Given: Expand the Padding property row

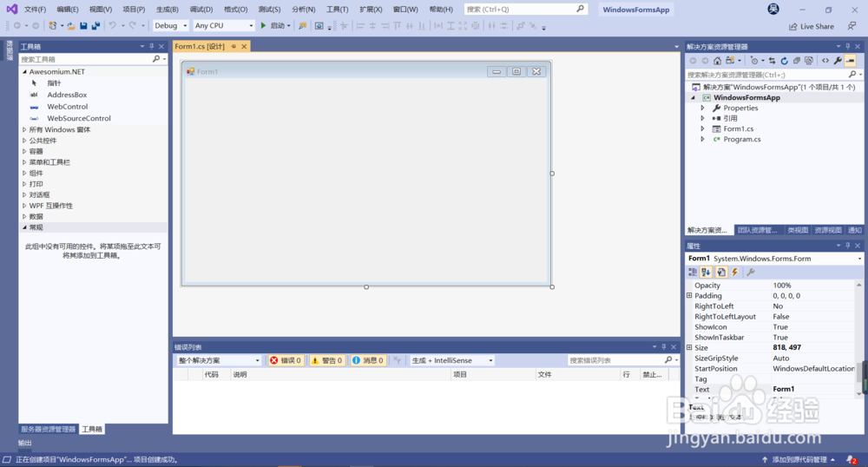Looking at the screenshot, I should point(689,295).
